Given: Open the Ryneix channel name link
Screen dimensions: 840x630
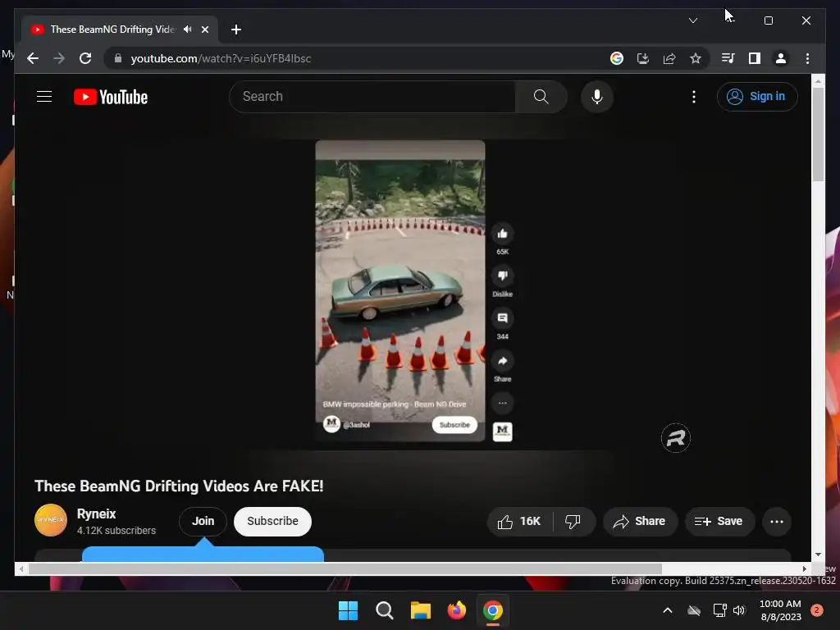Looking at the screenshot, I should [97, 514].
